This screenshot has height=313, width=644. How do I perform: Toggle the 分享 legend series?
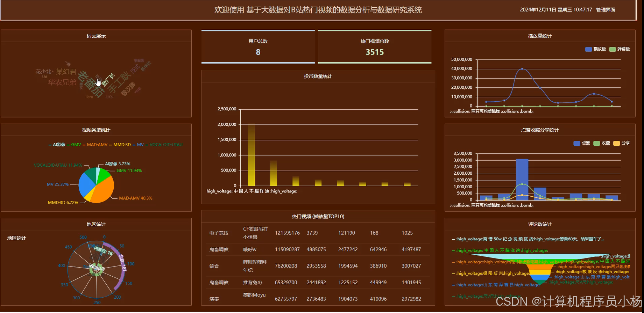coord(622,143)
